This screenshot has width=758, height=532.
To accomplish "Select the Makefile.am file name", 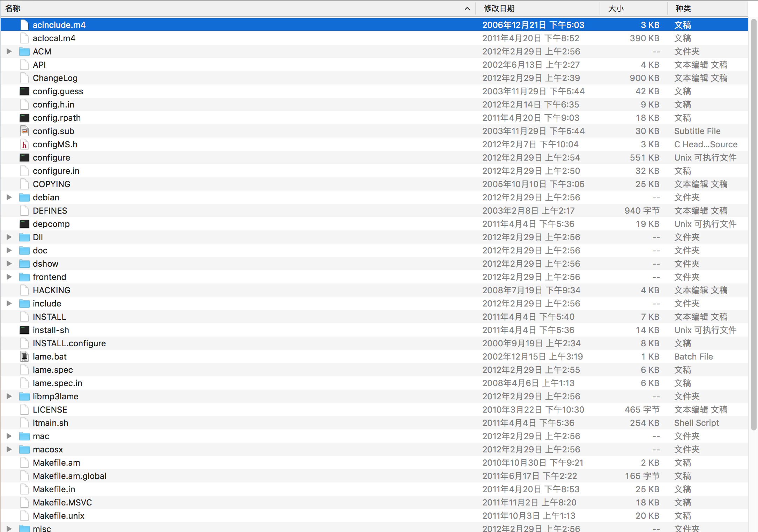I will [57, 463].
